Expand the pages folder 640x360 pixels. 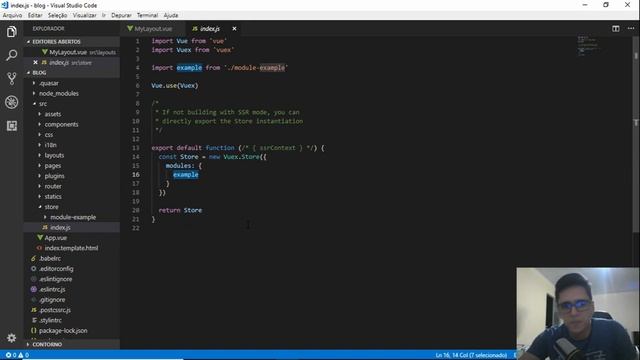72,166
